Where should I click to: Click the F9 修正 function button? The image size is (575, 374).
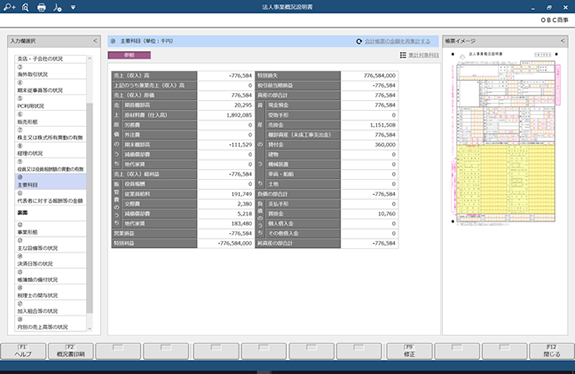point(409,351)
